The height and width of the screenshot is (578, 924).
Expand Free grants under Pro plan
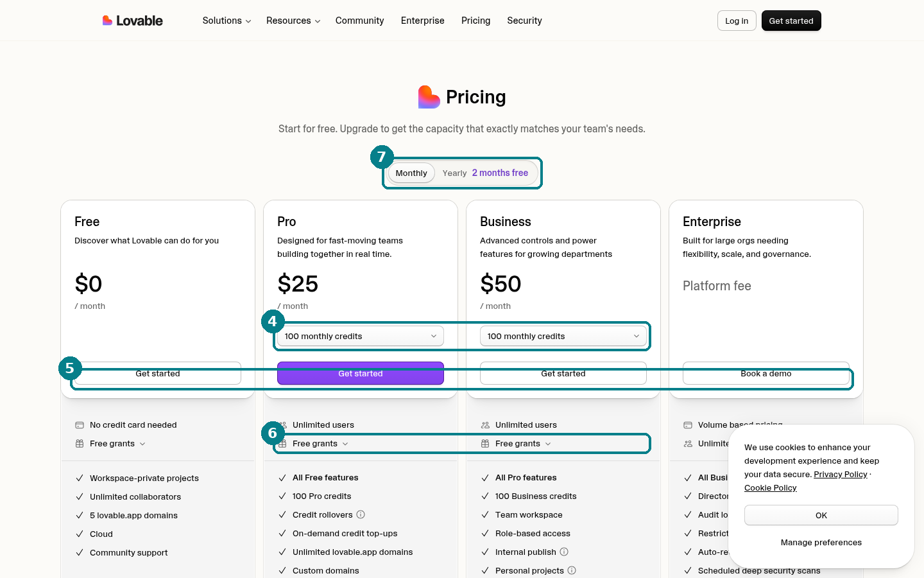pos(320,444)
